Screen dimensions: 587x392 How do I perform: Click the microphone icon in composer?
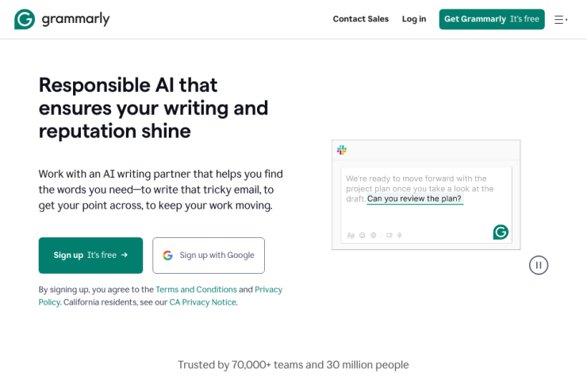[x=400, y=235]
